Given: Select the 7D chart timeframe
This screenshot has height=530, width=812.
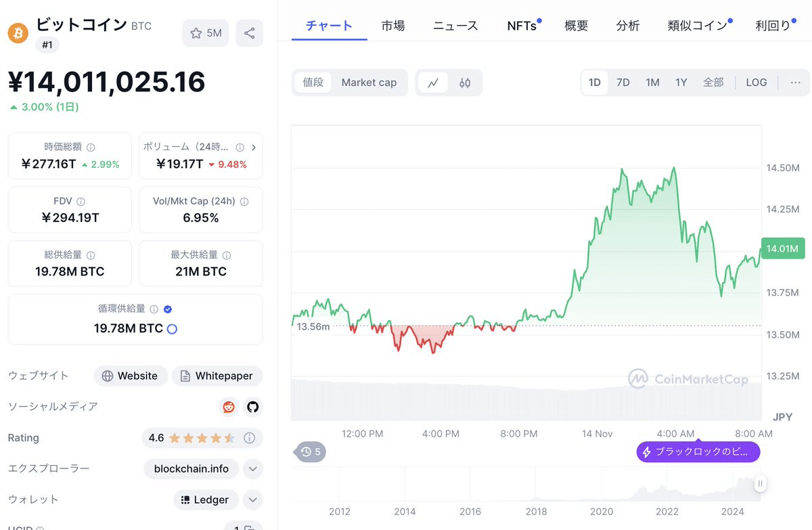Looking at the screenshot, I should pos(623,82).
